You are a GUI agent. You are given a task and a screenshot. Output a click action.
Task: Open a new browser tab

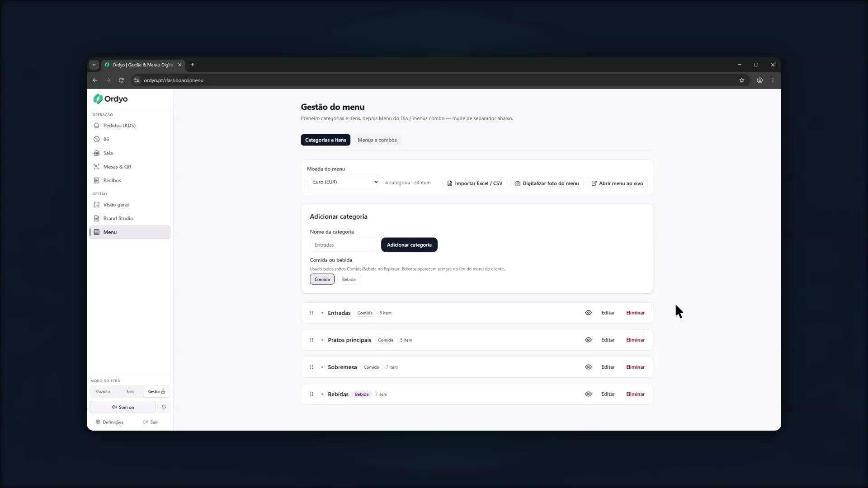192,65
